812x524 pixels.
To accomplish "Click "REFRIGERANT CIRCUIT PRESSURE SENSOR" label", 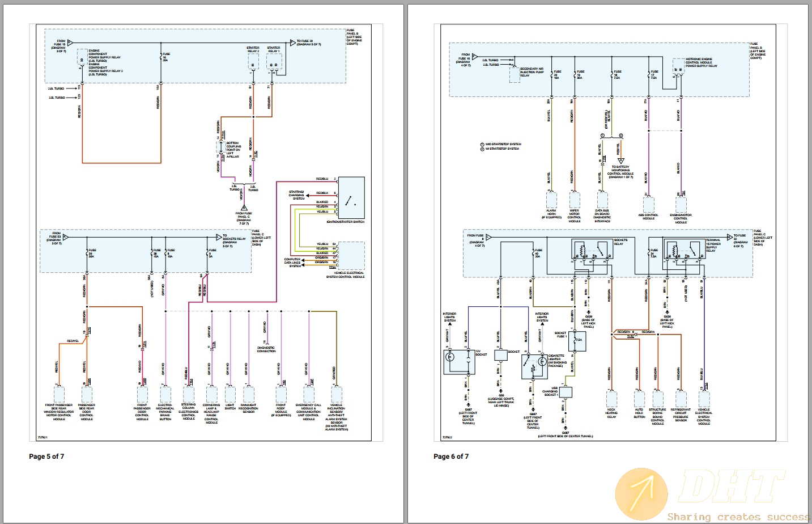I will coord(681,415).
